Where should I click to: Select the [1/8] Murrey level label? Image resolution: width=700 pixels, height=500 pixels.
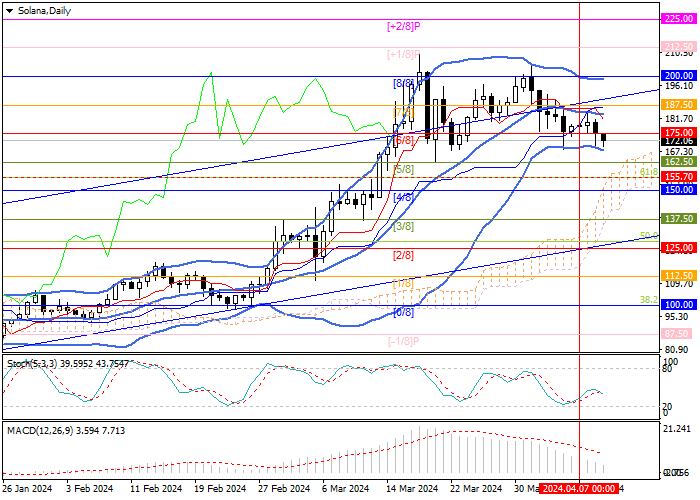tap(403, 283)
